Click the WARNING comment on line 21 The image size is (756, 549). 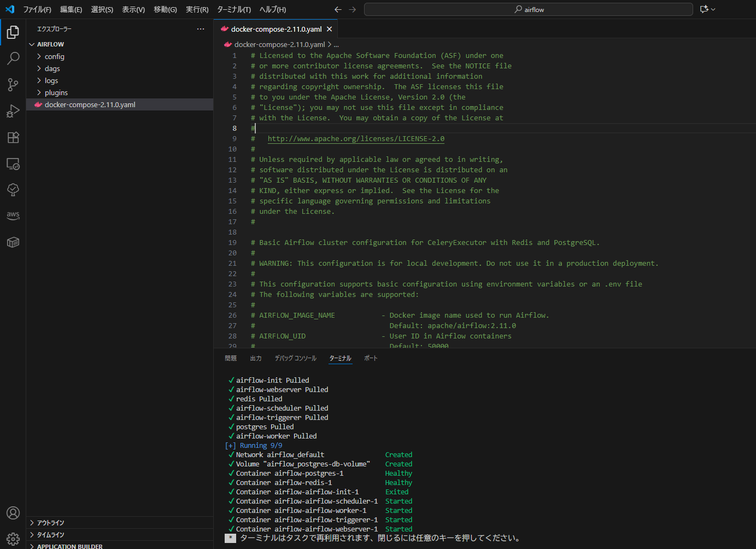click(x=454, y=264)
